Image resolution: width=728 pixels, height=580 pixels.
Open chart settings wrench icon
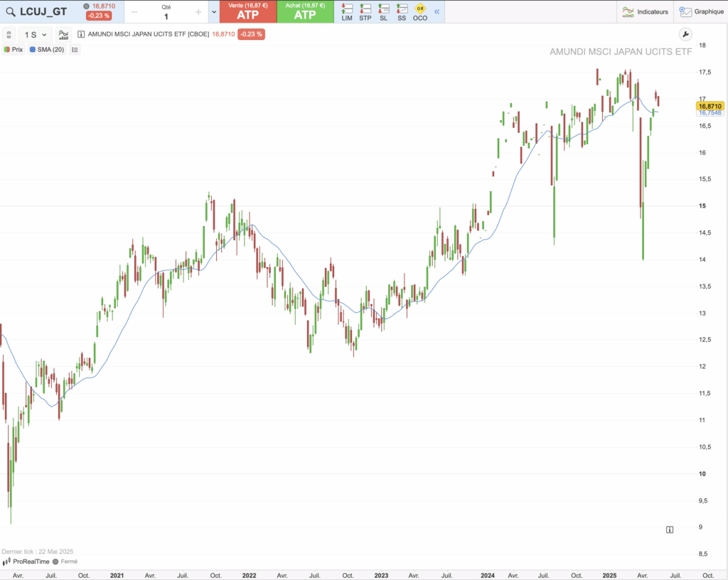coord(685,34)
